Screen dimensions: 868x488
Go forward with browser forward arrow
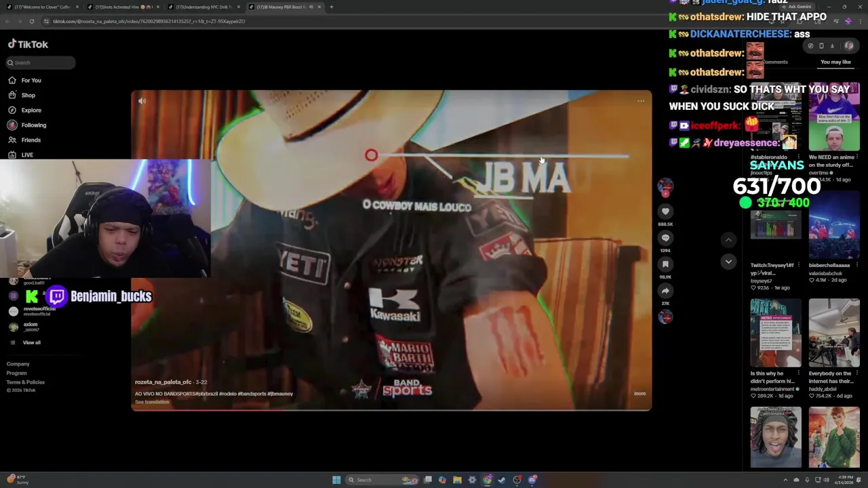(20, 21)
